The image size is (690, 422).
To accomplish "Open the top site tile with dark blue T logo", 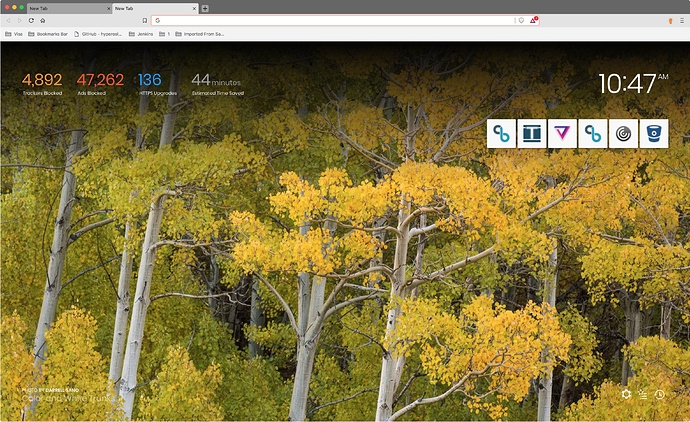I will click(532, 133).
